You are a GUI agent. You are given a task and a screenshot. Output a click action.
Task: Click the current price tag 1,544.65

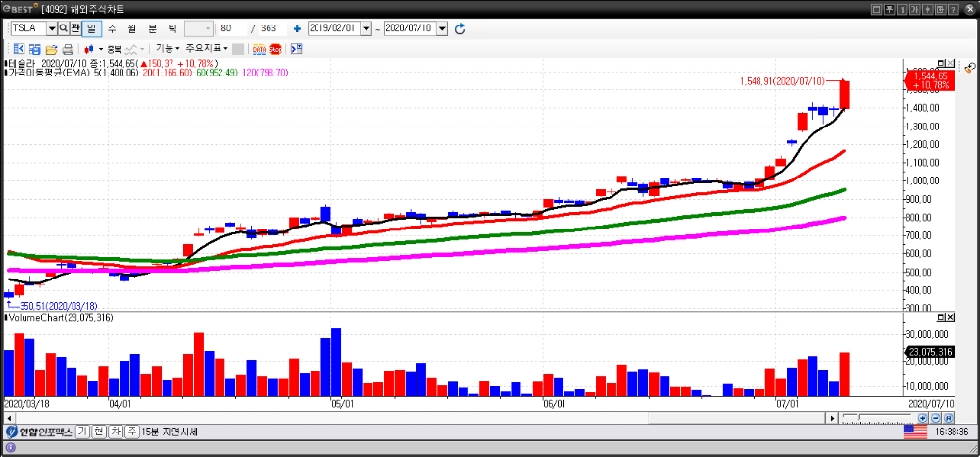click(930, 80)
